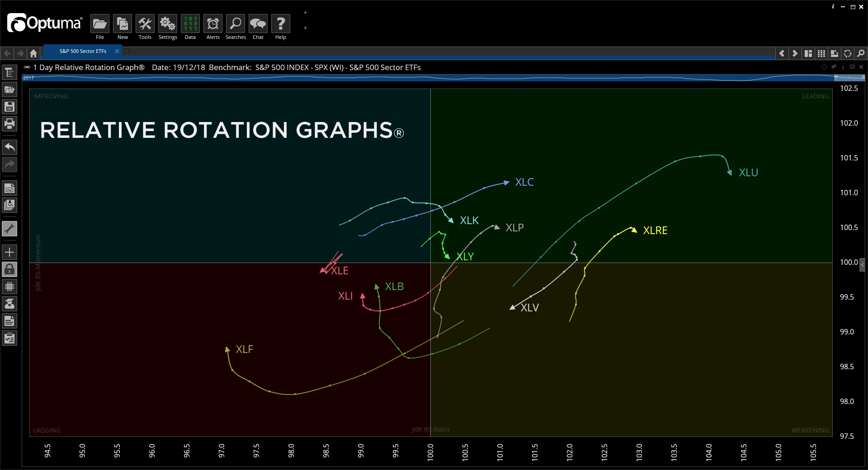The image size is (868, 470).
Task: Go to the Home page
Action: pyautogui.click(x=33, y=53)
